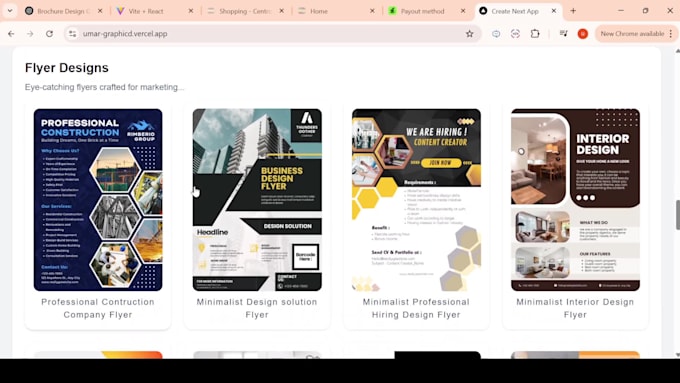Switch to the Shopping tab

(x=245, y=11)
